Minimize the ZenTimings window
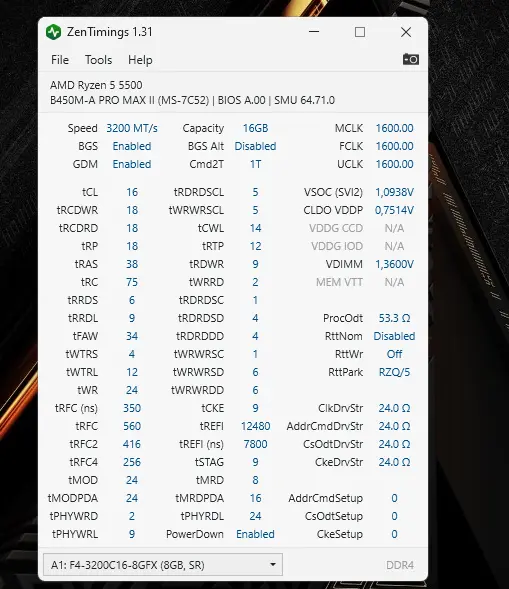The width and height of the screenshot is (509, 589). click(314, 32)
